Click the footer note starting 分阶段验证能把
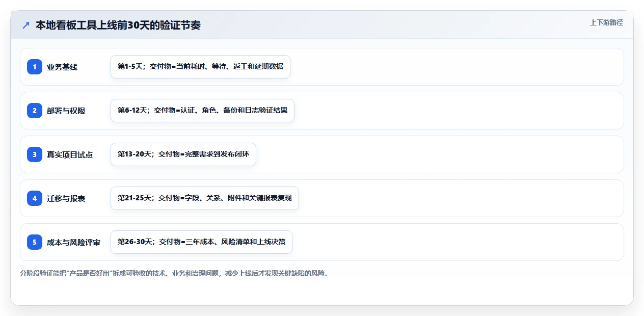 (x=174, y=273)
